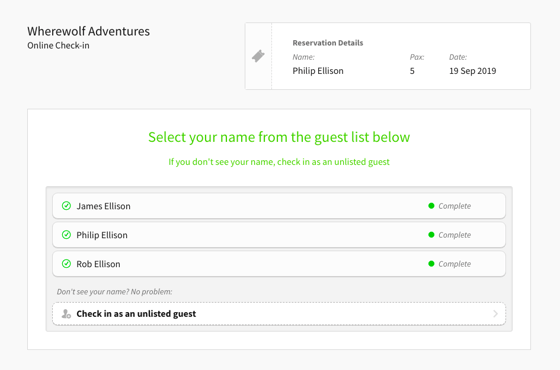This screenshot has height=370, width=560.
Task: Click the unlisted guest person icon
Action: 66,314
